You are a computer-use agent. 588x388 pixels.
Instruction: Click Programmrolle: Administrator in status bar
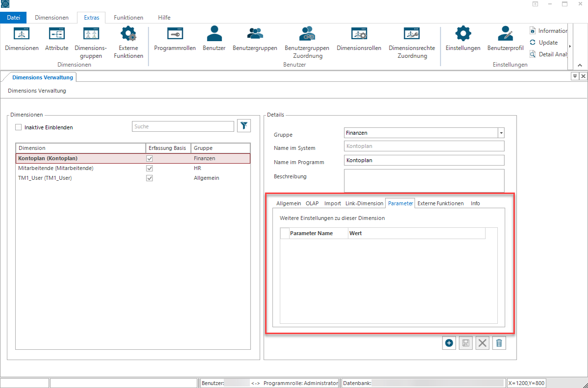[301, 383]
